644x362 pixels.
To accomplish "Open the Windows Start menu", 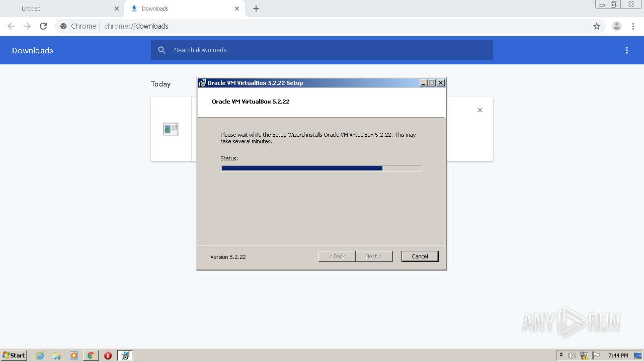I will click(x=14, y=355).
